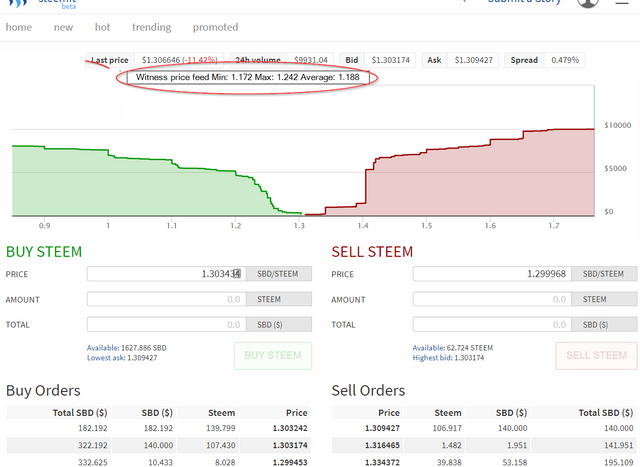Click buy order price 1.303242
The width and height of the screenshot is (640, 467).
(290, 428)
